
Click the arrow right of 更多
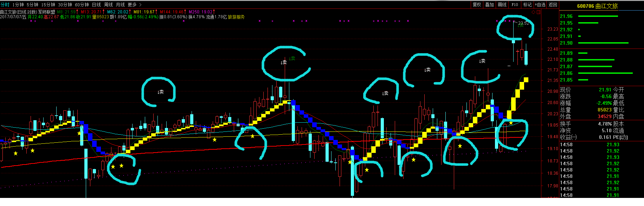pyautogui.click(x=141, y=5)
